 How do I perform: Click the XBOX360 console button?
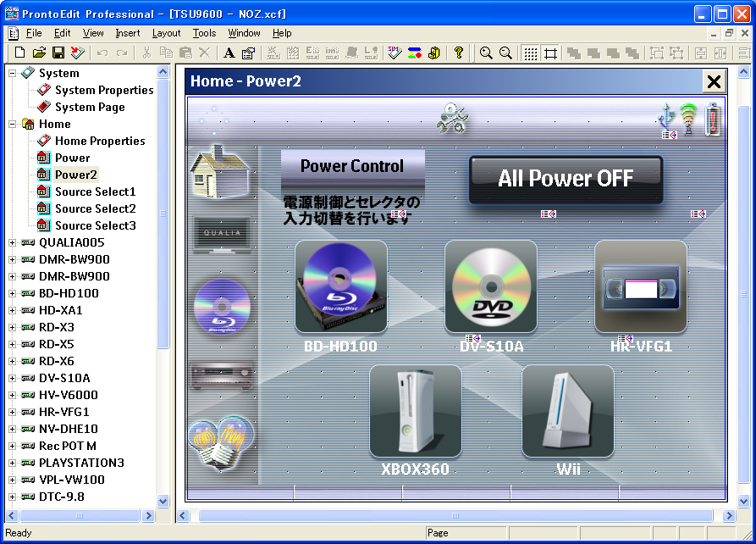pyautogui.click(x=415, y=411)
